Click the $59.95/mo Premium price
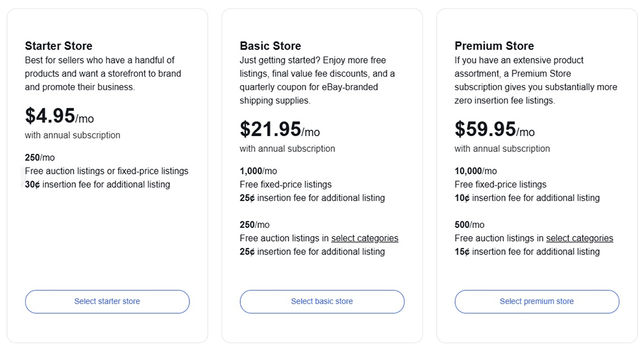Viewport: 644px width, 351px height. (495, 130)
